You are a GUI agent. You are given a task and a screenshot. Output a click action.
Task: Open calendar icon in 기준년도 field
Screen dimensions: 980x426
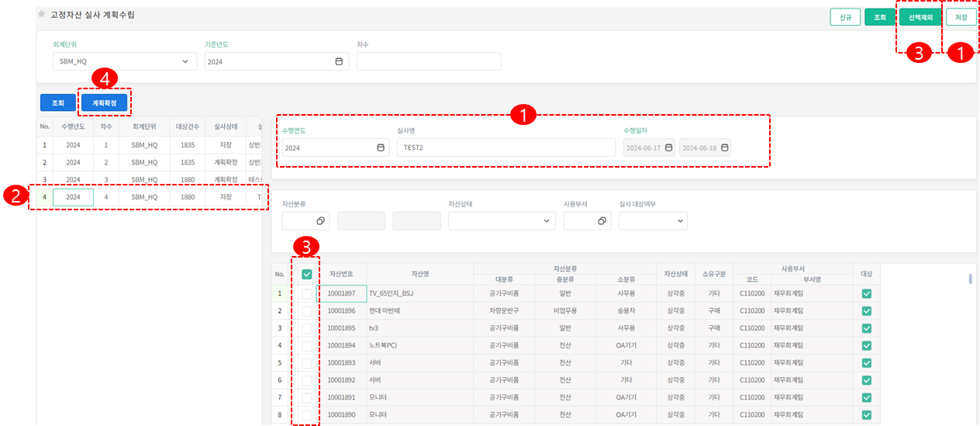(x=338, y=62)
